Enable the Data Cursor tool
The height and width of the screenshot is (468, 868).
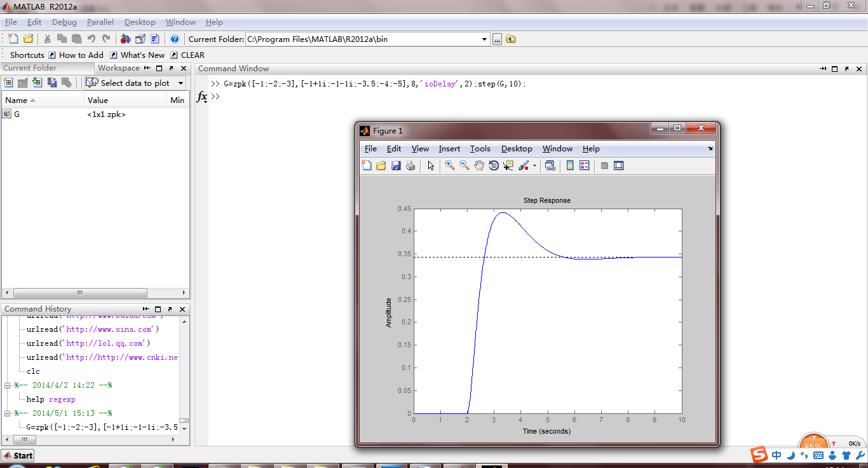click(508, 166)
